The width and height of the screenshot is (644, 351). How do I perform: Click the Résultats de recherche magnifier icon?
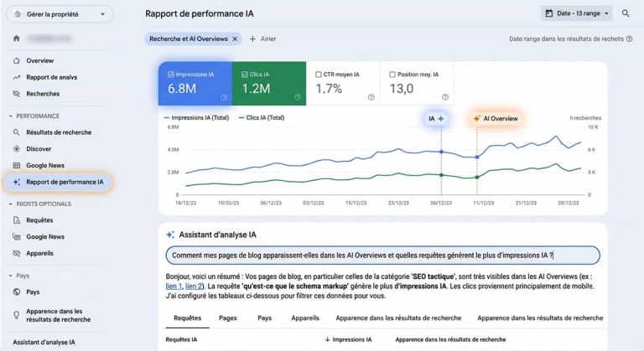[17, 132]
